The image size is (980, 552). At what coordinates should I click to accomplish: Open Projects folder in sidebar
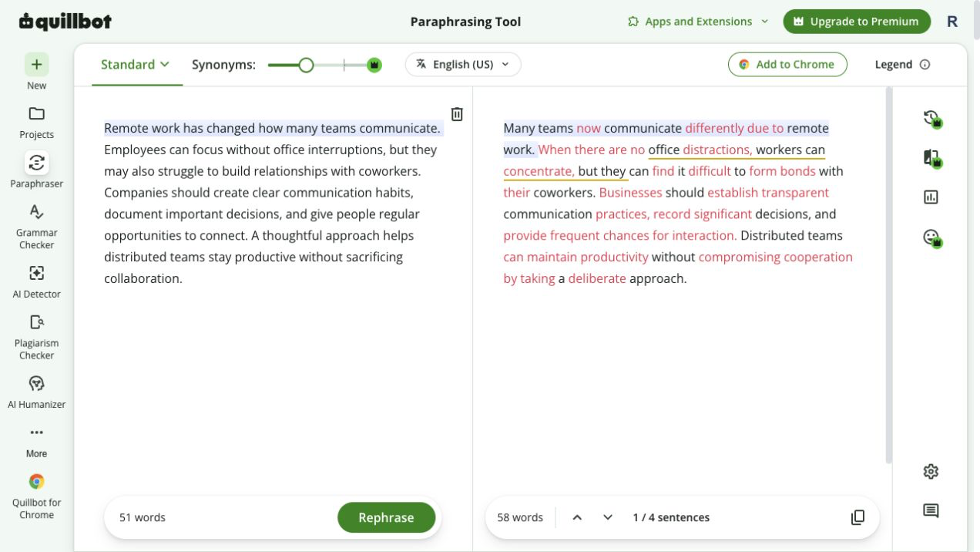tap(36, 122)
